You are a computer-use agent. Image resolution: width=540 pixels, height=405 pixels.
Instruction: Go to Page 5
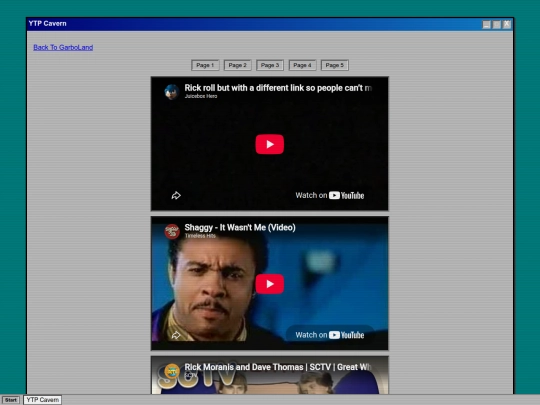(x=335, y=65)
